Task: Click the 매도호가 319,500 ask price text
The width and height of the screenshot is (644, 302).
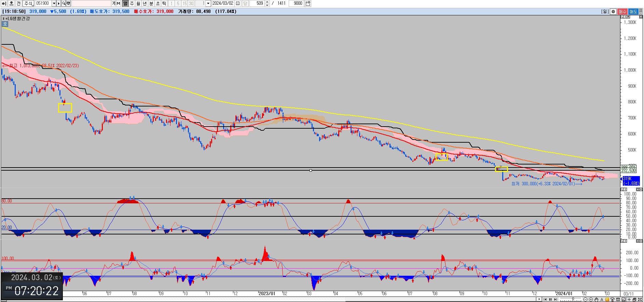Action: 110,12
